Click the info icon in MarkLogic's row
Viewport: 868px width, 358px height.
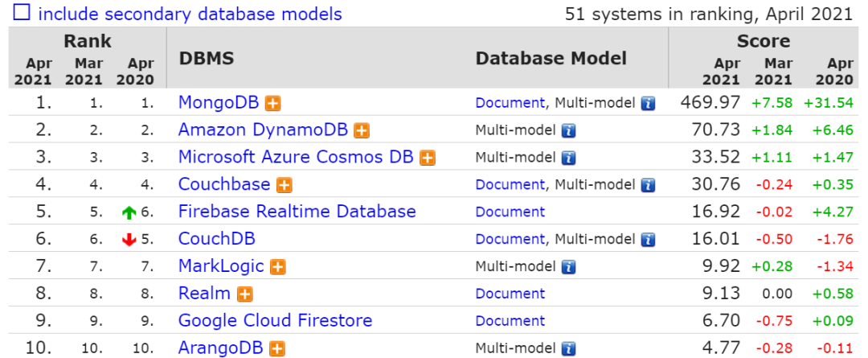(568, 266)
